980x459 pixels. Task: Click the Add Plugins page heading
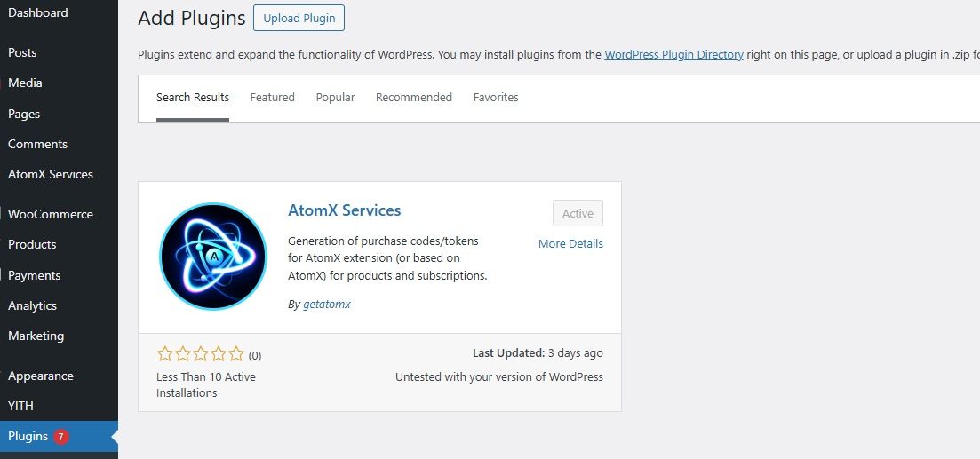191,18
